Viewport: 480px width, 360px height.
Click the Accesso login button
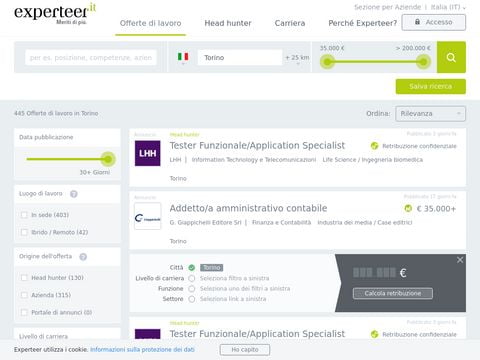point(434,22)
